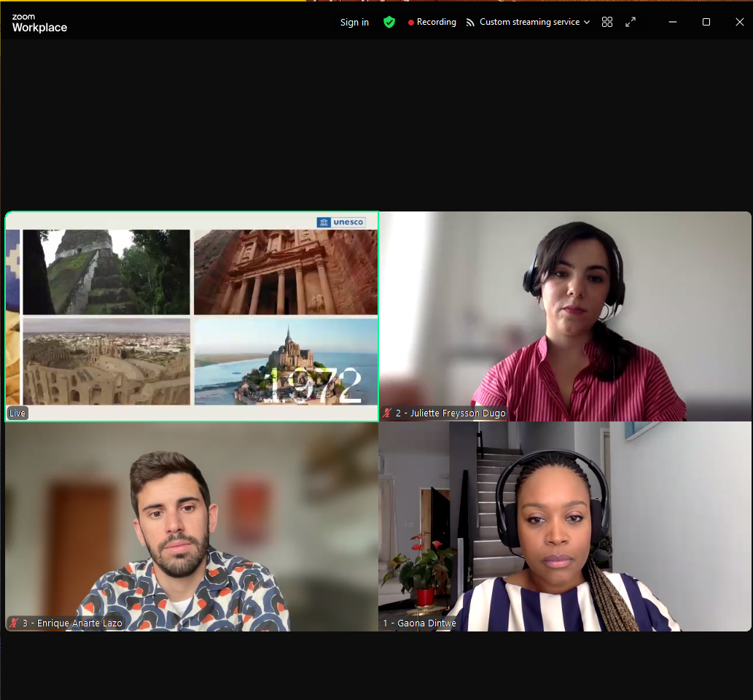
Task: Minimize the Zoom window
Action: (x=672, y=22)
